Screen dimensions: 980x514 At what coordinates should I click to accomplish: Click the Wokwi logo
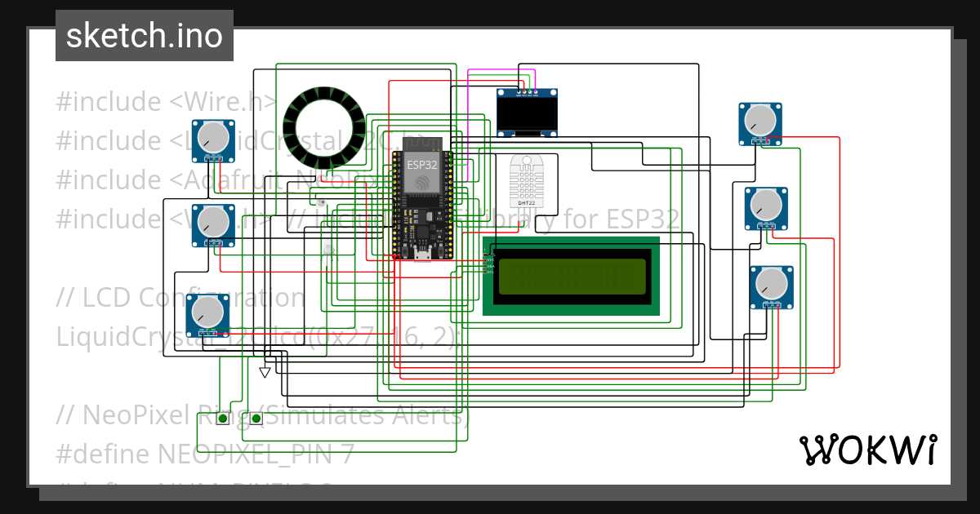coord(867,450)
